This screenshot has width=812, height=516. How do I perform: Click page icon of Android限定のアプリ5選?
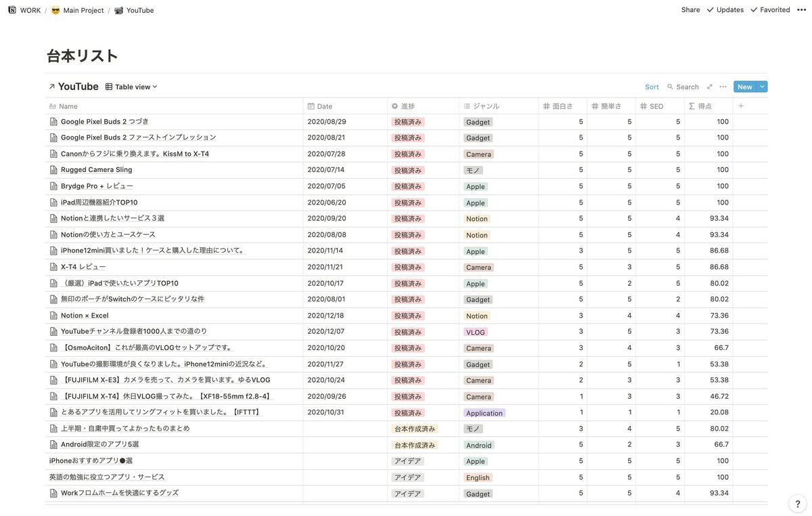click(x=54, y=445)
